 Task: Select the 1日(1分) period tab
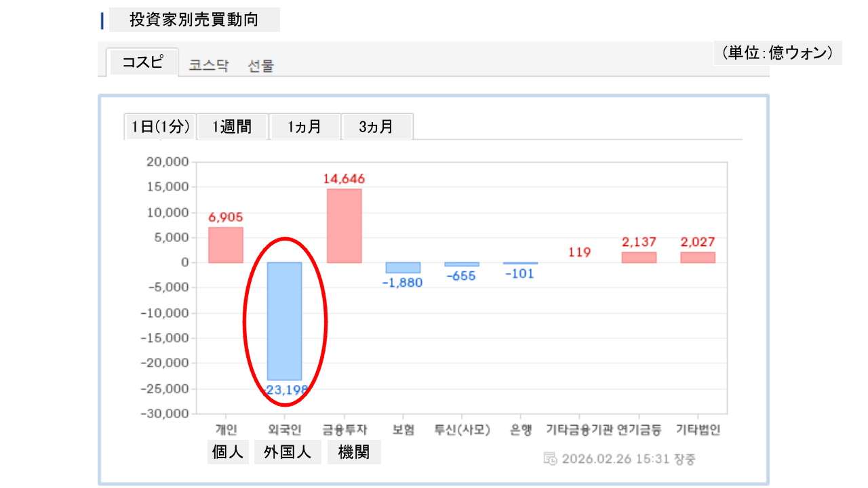click(161, 127)
